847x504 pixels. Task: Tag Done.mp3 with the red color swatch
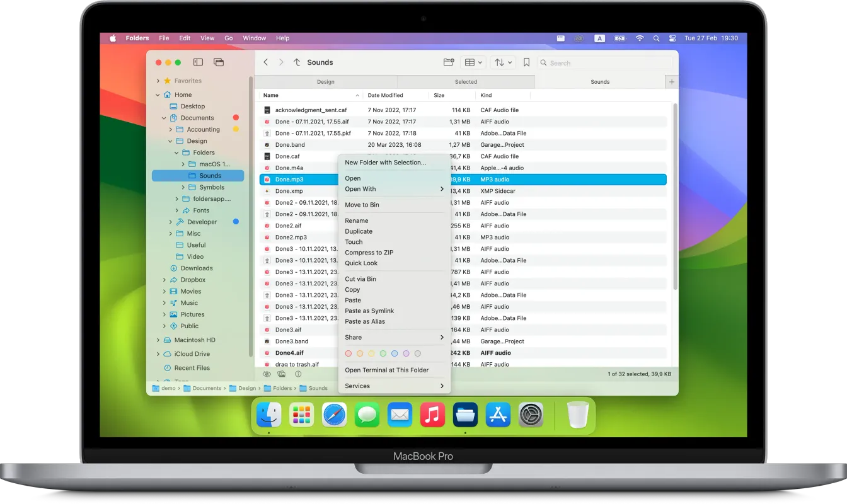(349, 353)
